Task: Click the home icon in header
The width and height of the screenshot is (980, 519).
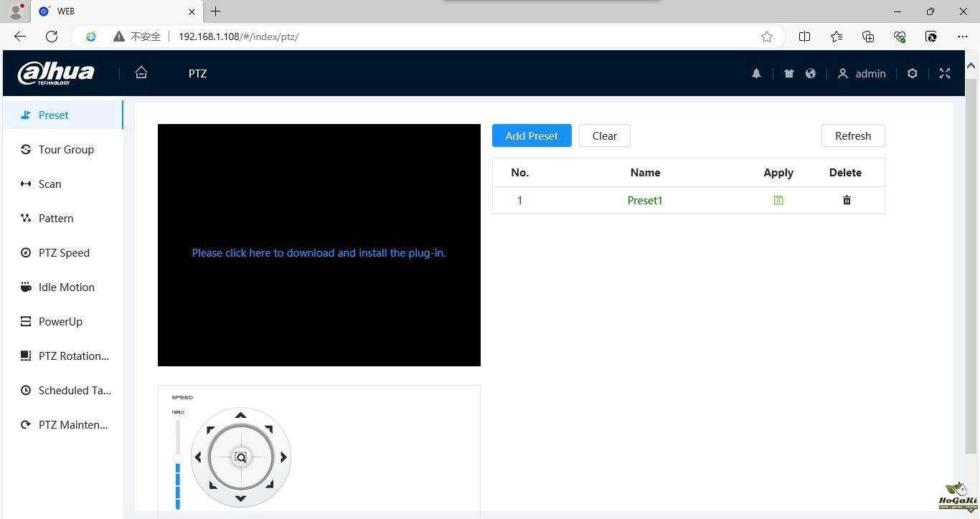Action: tap(141, 72)
